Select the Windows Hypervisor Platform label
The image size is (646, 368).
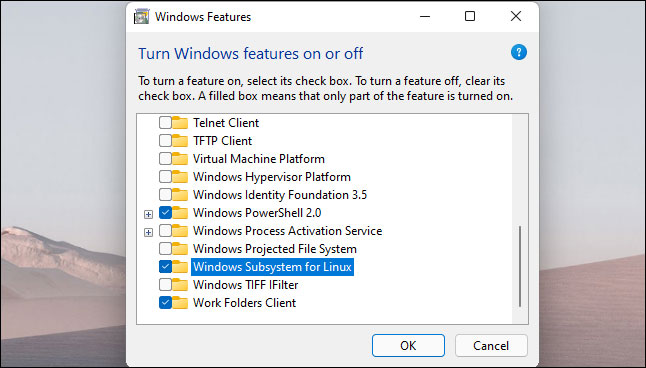[272, 176]
